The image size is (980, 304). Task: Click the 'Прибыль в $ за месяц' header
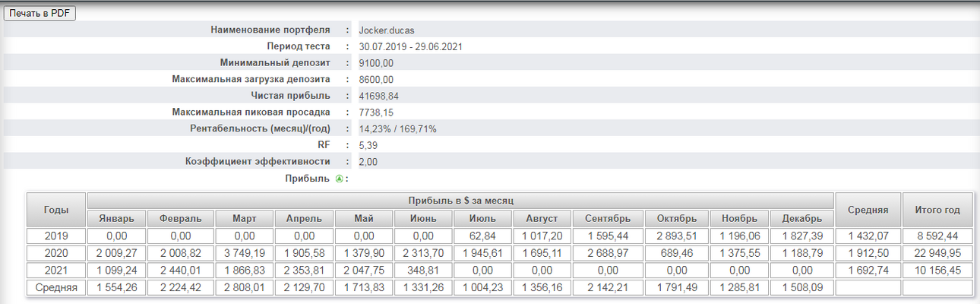coord(461,201)
